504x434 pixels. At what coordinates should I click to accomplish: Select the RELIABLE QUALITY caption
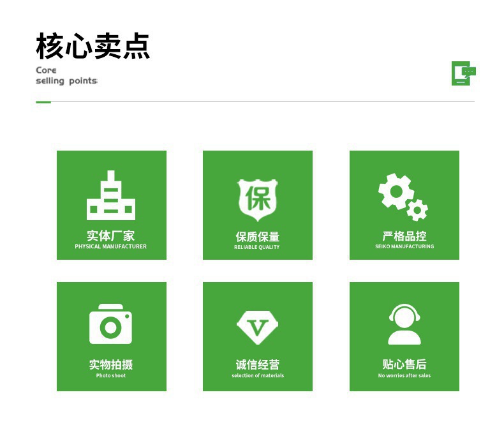tap(257, 247)
